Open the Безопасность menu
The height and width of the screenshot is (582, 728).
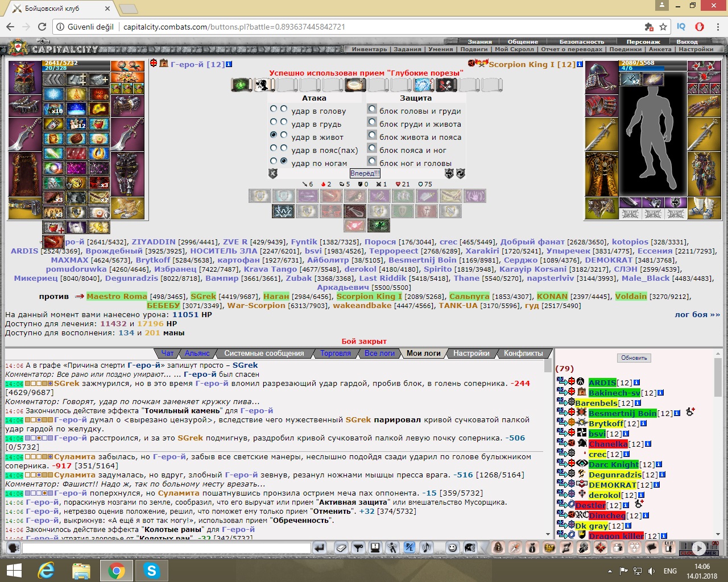[x=582, y=41]
